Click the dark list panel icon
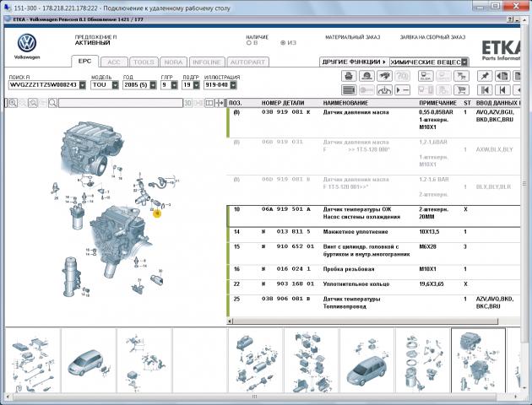 point(349,90)
